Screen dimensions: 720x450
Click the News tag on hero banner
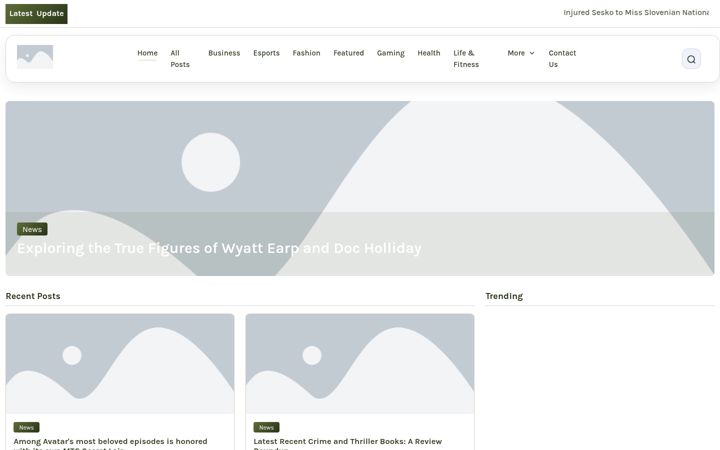[x=32, y=229]
